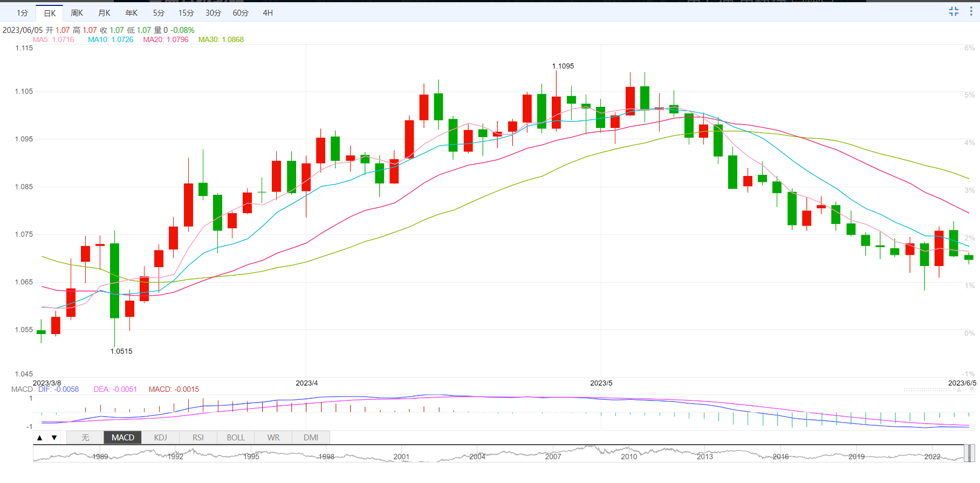The height and width of the screenshot is (483, 980).
Task: Show the BOLL indicator
Action: coord(236,438)
